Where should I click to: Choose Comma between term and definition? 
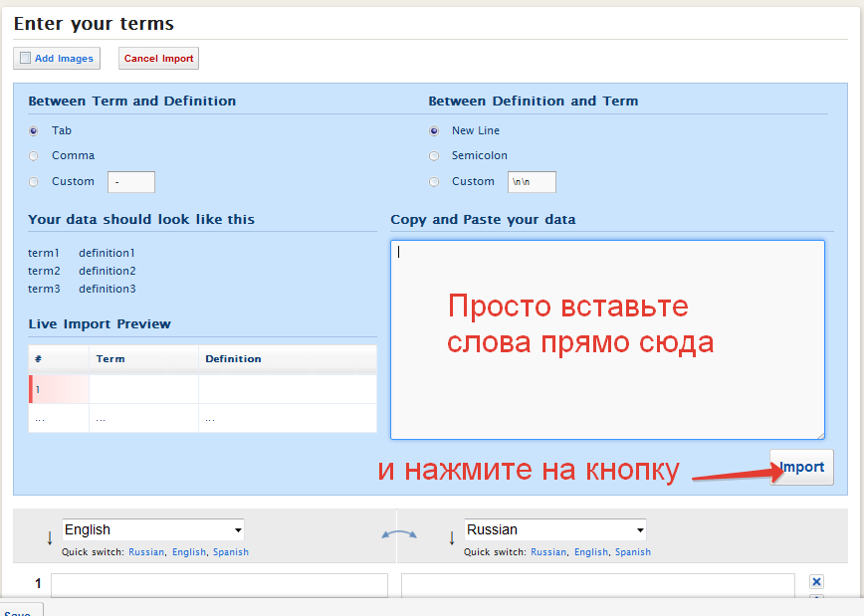(34, 156)
